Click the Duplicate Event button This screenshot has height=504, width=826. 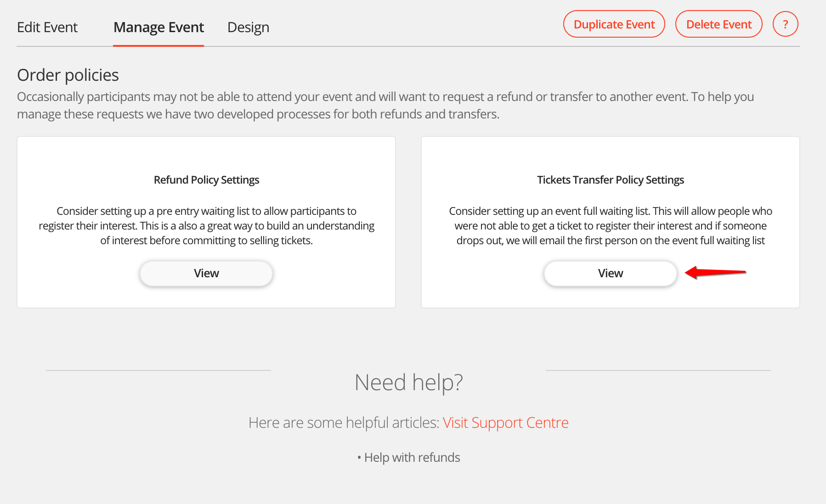click(614, 24)
